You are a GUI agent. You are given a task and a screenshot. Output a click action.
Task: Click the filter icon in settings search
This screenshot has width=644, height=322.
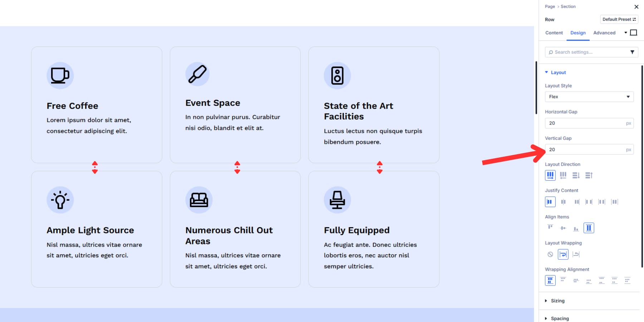pos(632,52)
